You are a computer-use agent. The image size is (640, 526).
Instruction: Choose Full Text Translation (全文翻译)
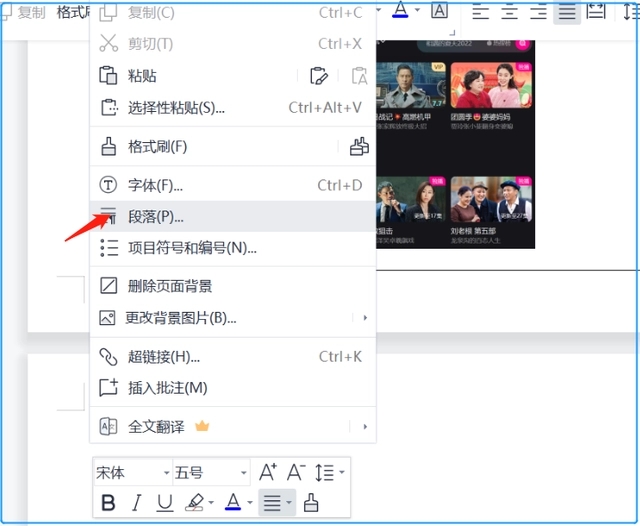(233, 427)
